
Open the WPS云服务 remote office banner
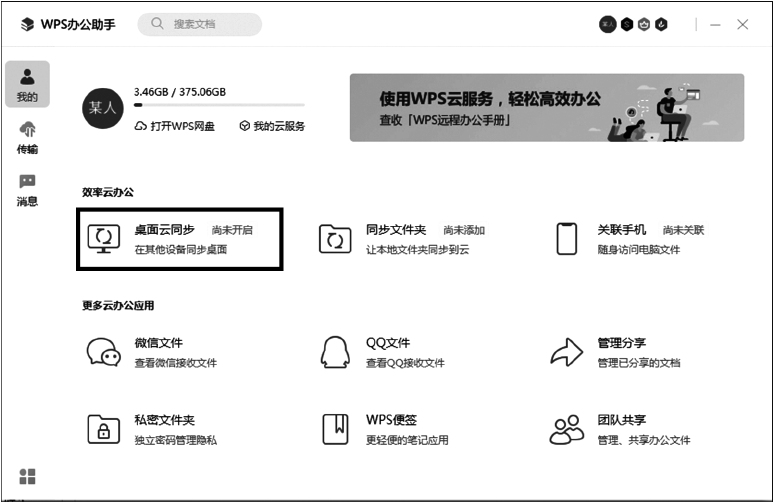tap(546, 107)
